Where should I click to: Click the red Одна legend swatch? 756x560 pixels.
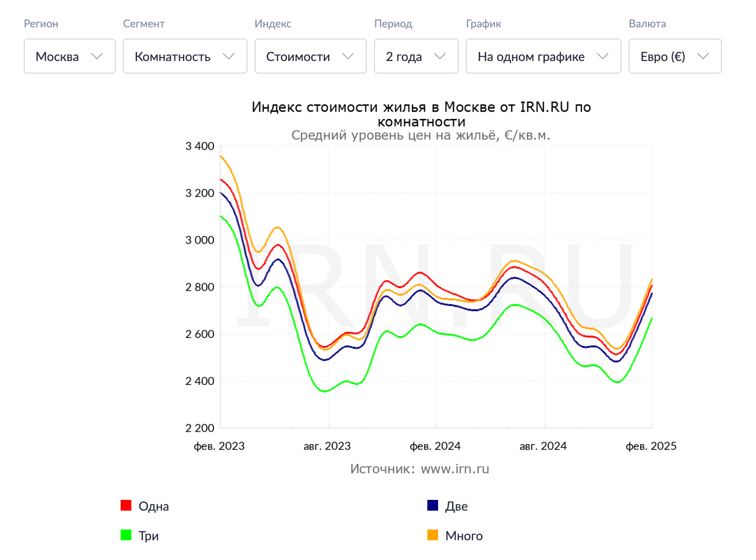126,506
